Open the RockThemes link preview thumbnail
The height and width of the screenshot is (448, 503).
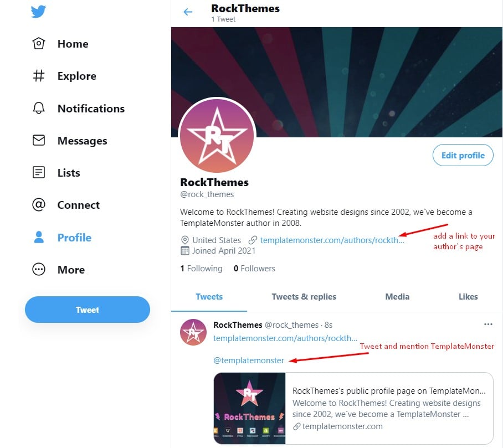250,408
